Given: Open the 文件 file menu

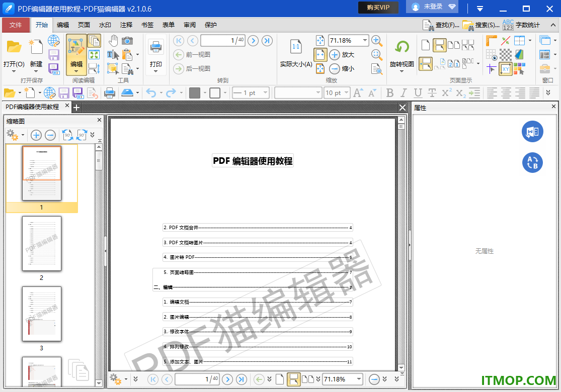Looking at the screenshot, I should click(16, 25).
